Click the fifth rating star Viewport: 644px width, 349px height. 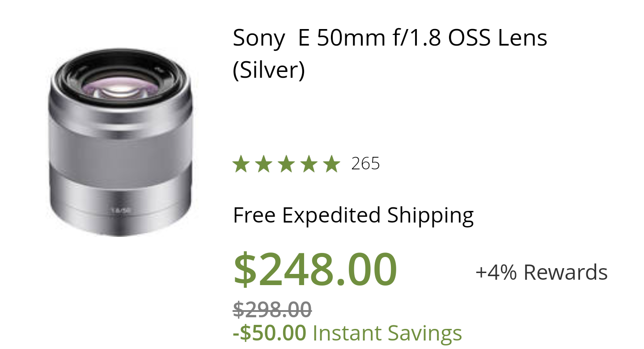click(331, 164)
